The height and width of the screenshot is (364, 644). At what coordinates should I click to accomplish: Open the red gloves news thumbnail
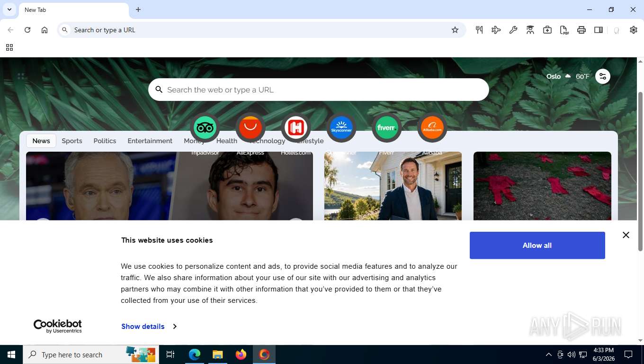coord(542,186)
